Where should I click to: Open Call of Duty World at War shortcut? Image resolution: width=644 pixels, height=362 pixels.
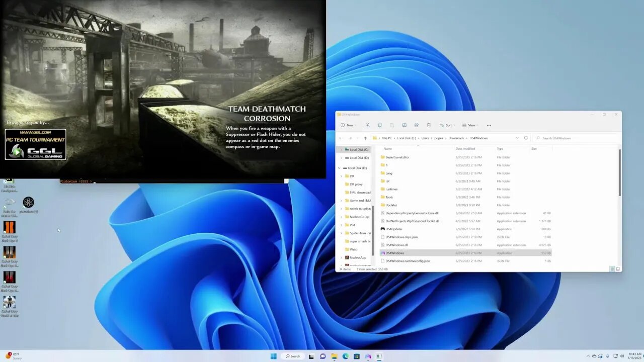pos(10,307)
